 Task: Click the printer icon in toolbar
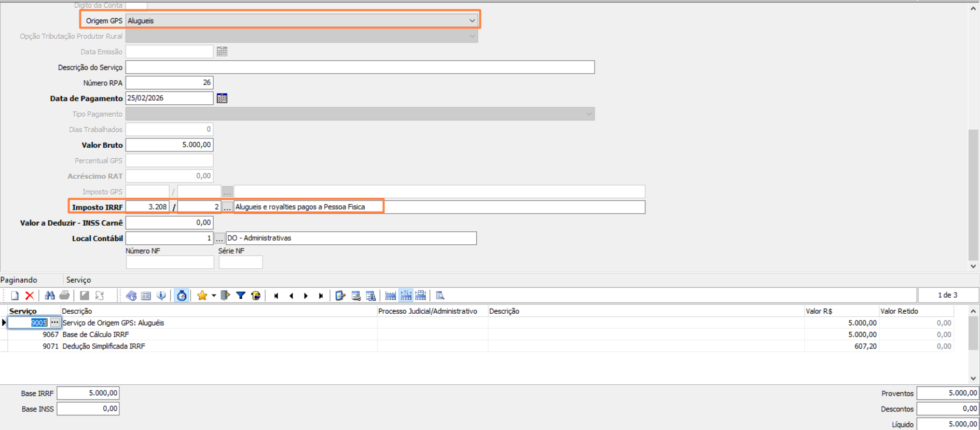[64, 296]
